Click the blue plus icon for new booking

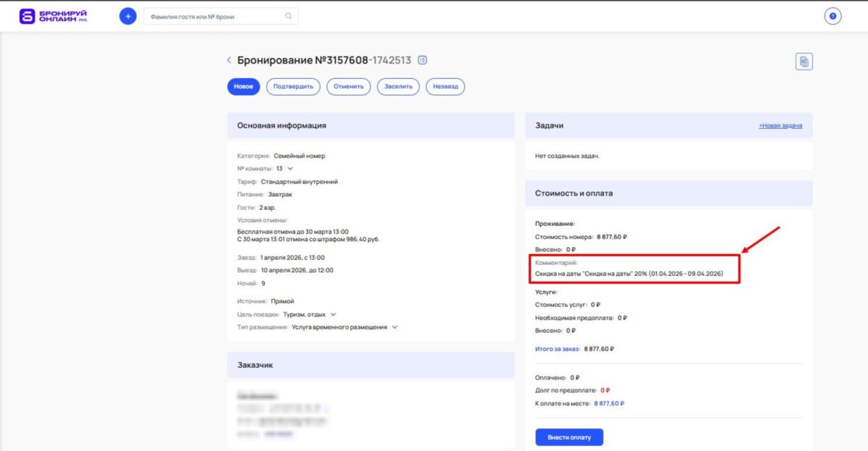coord(127,15)
